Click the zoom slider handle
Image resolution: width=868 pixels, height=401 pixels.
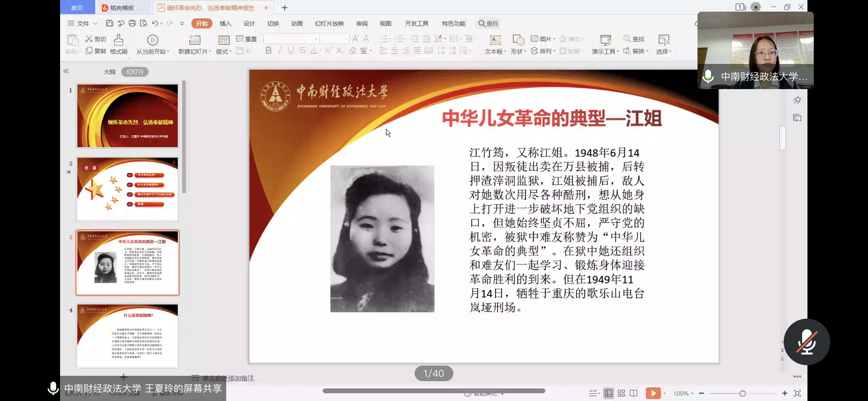(743, 393)
